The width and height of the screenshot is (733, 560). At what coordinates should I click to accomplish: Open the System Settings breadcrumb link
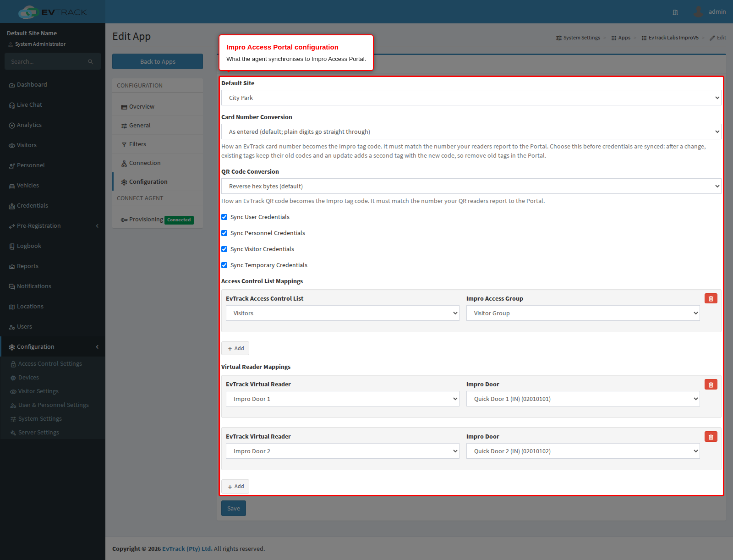578,38
